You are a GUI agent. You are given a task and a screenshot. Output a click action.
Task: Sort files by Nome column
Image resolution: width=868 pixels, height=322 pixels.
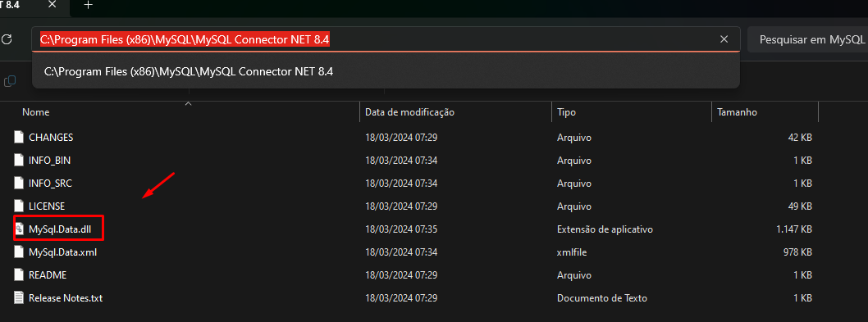point(35,112)
